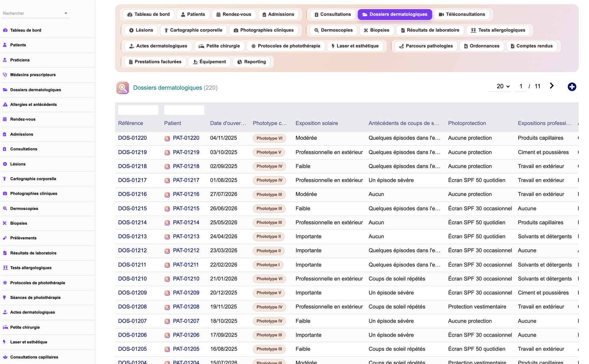Click the plus icon to add a dossier
Image resolution: width=589 pixels, height=364 pixels.
coord(572,87)
